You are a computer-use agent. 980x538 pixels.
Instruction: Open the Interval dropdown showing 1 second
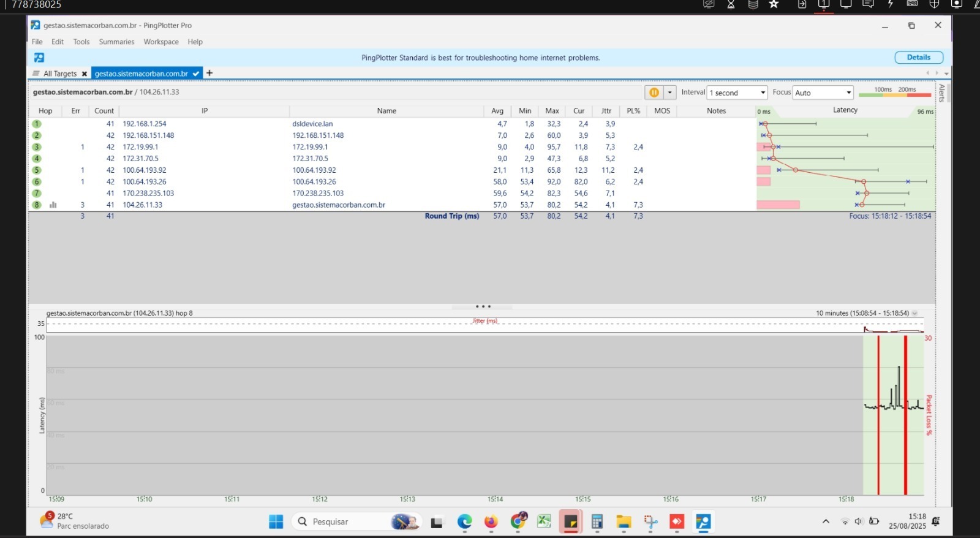point(737,93)
